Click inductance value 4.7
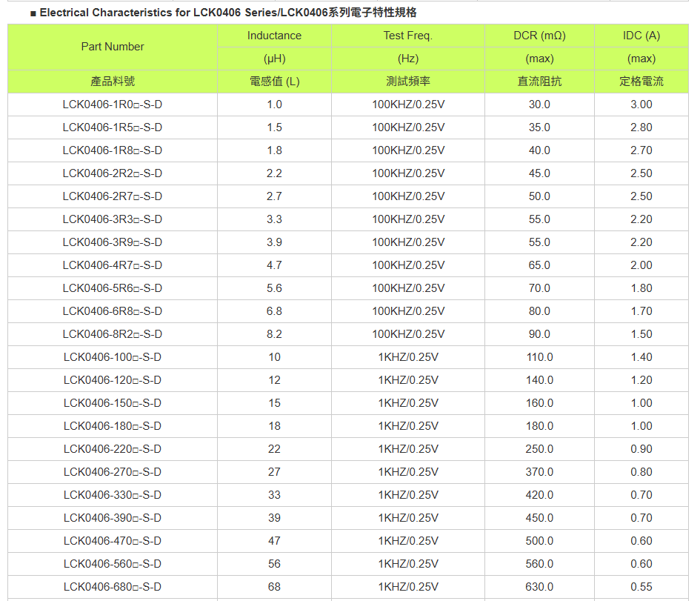700x601 pixels. coord(275,265)
